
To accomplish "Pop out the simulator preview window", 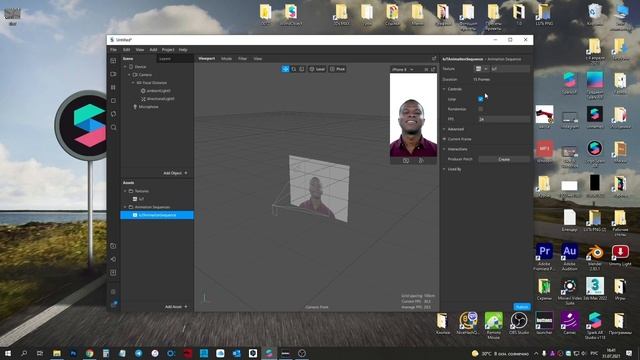I will tap(433, 69).
